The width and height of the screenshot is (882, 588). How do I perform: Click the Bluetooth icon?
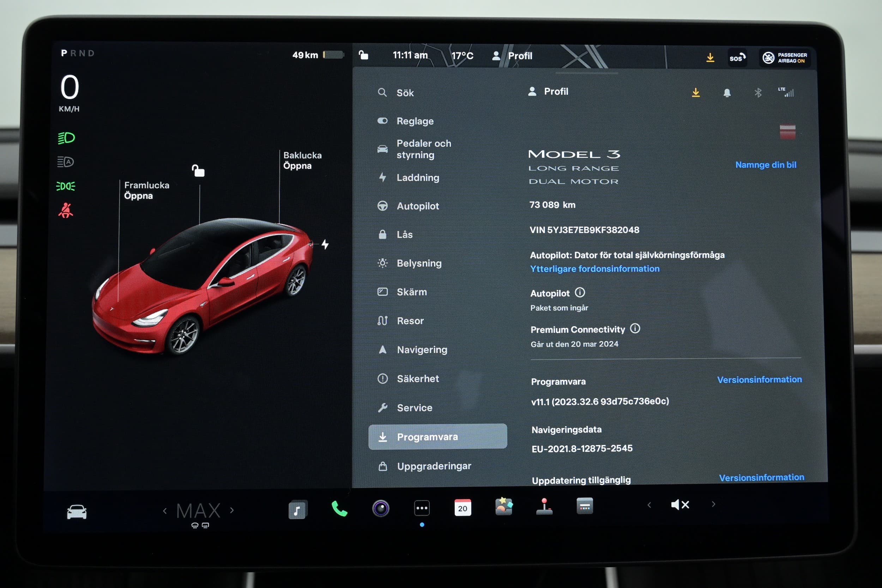(x=758, y=93)
